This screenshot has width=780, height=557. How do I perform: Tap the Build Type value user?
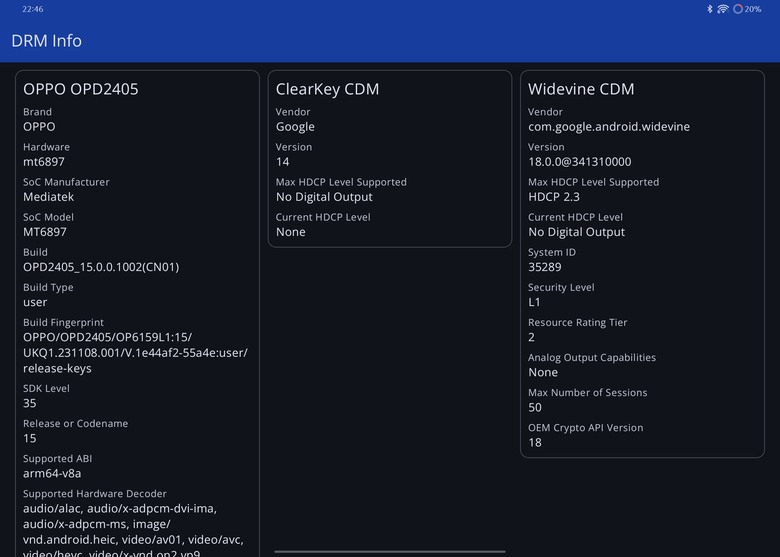(x=35, y=302)
